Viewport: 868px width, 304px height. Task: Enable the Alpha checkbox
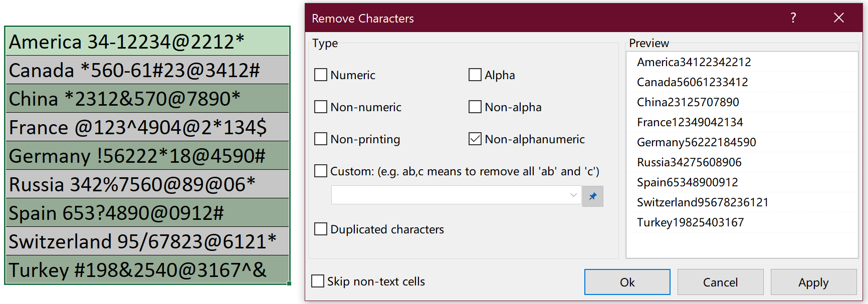pyautogui.click(x=475, y=74)
